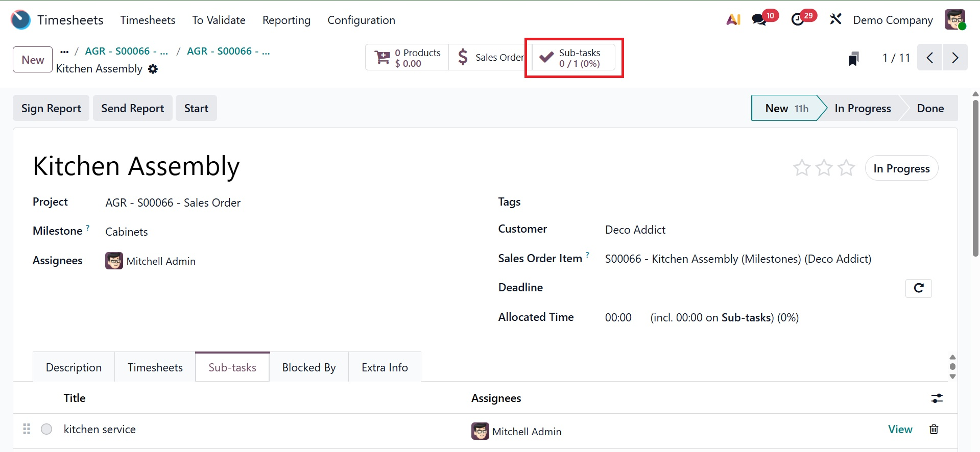Click the debug tools wrench icon
980x452 pixels.
pos(835,20)
